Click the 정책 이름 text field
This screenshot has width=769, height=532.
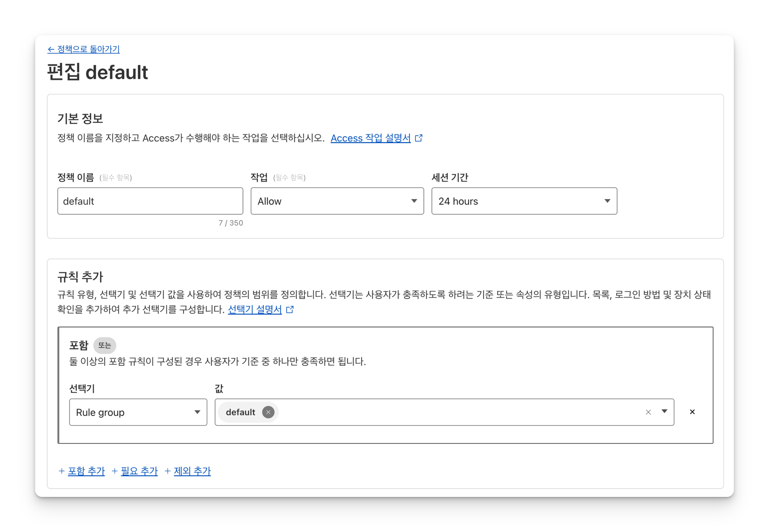150,201
